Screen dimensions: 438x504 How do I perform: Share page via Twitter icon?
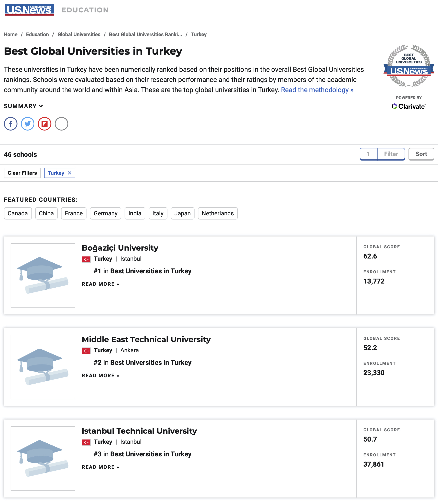28,124
